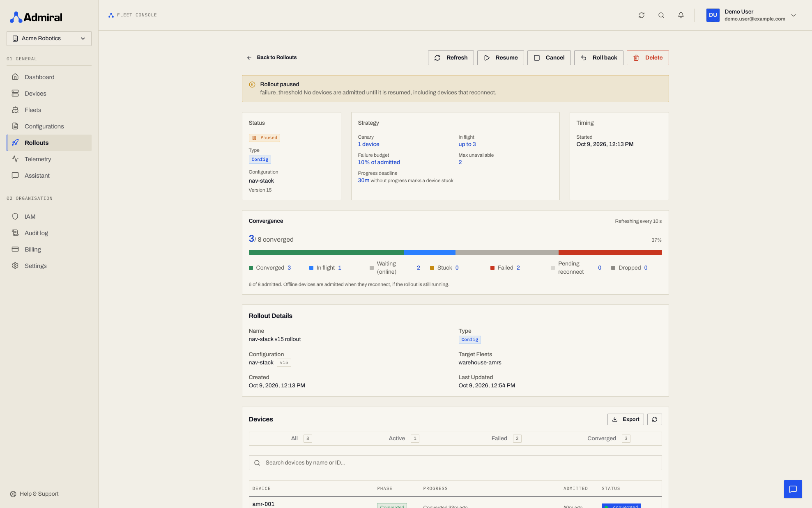Switch to the Failed devices tab
812x508 pixels.
(506, 439)
